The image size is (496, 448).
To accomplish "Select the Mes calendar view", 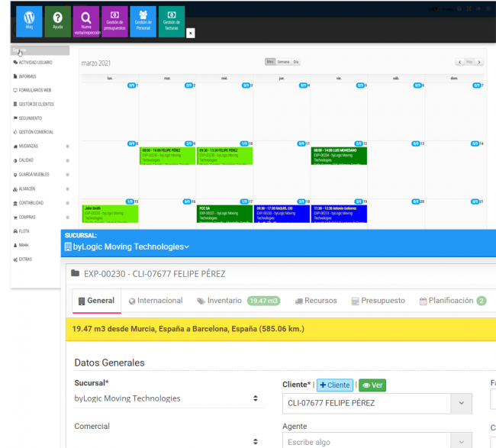I will (269, 62).
